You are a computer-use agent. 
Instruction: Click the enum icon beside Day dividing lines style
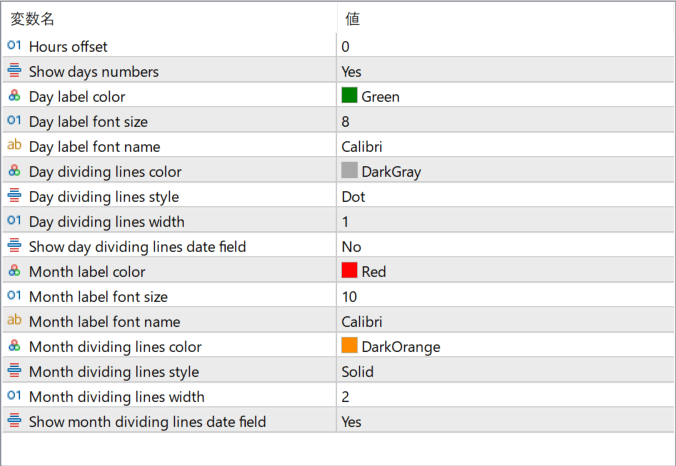point(14,195)
